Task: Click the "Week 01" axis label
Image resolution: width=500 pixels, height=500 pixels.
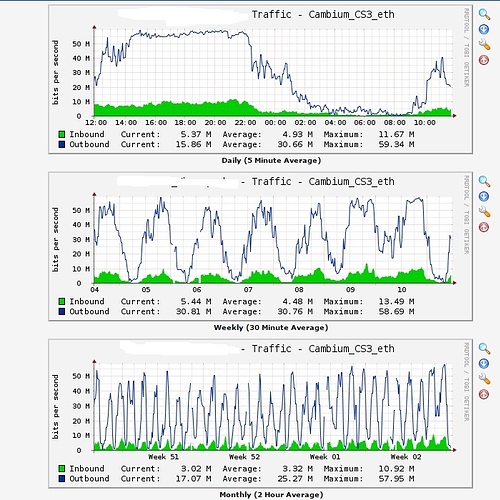Action: (325, 457)
